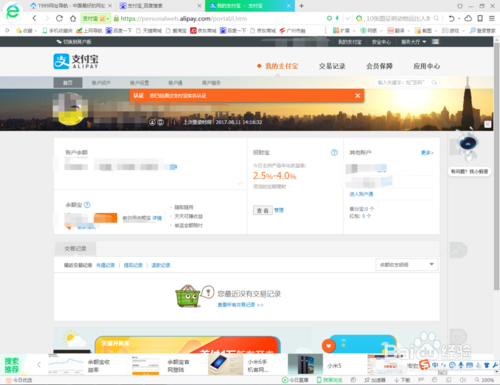Click the green shopping basket illustration

click(x=188, y=296)
